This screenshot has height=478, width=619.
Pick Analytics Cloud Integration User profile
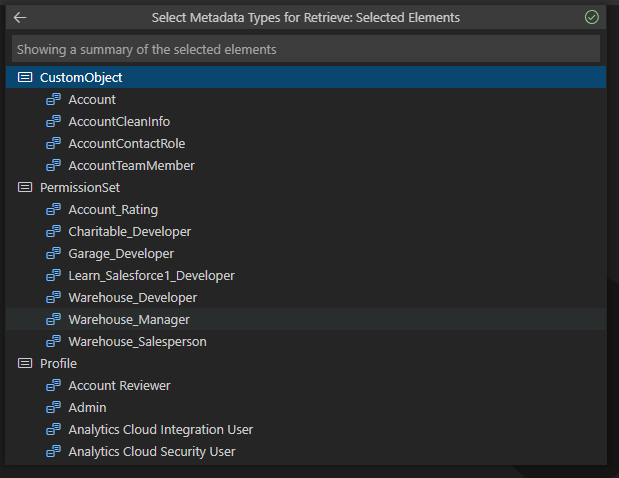[x=160, y=430]
